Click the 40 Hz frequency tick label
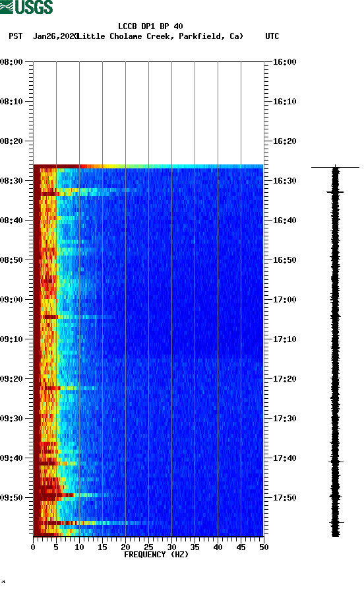 [x=218, y=547]
